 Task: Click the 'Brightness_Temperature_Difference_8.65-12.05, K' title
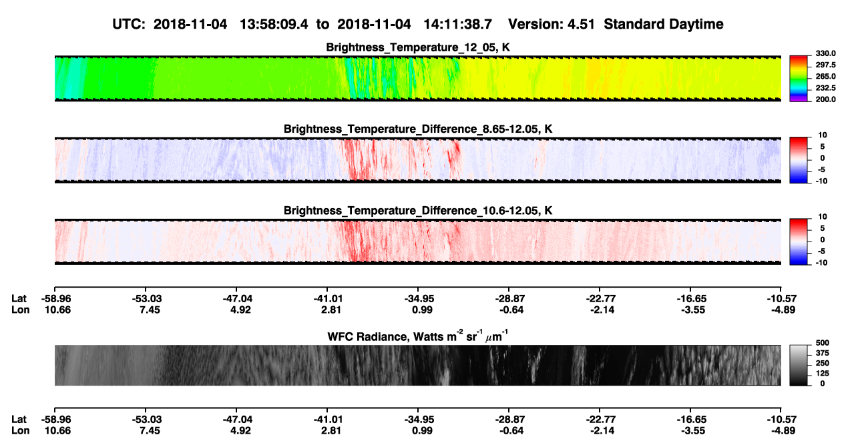[x=418, y=129]
